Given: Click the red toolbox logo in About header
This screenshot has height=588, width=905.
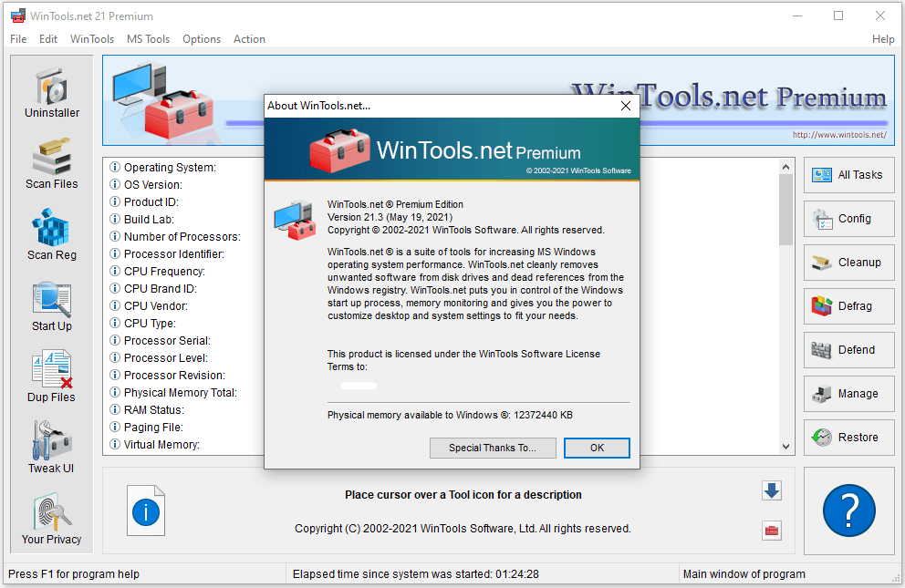Looking at the screenshot, I should (340, 150).
